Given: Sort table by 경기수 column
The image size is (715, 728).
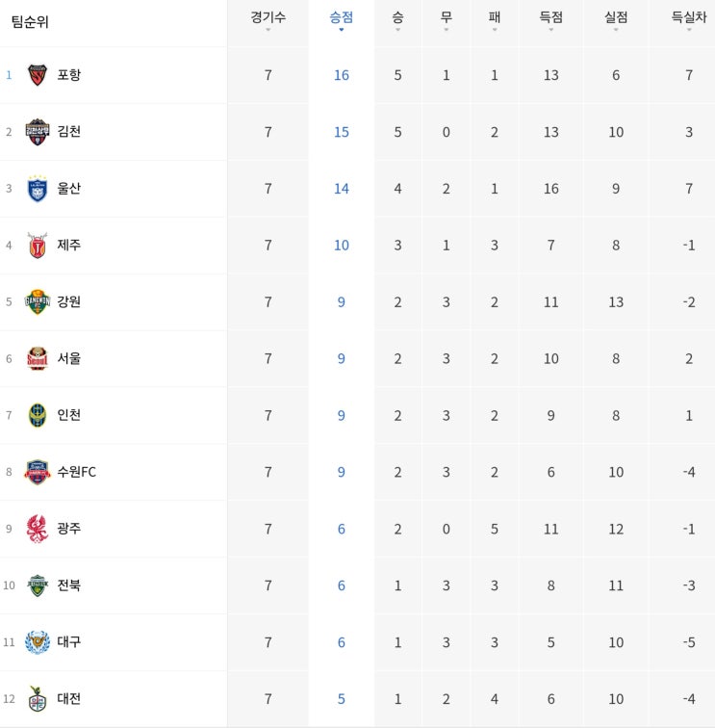Looking at the screenshot, I should [268, 18].
